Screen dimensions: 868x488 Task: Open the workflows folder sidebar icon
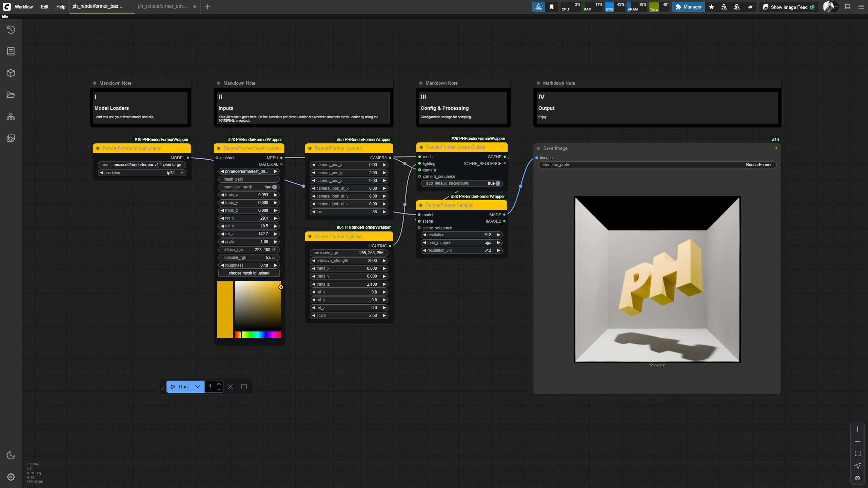11,95
